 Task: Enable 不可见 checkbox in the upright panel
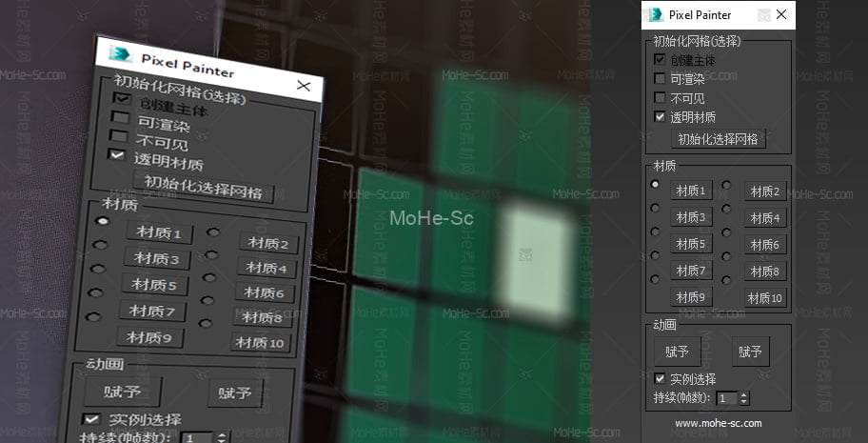pyautogui.click(x=660, y=98)
